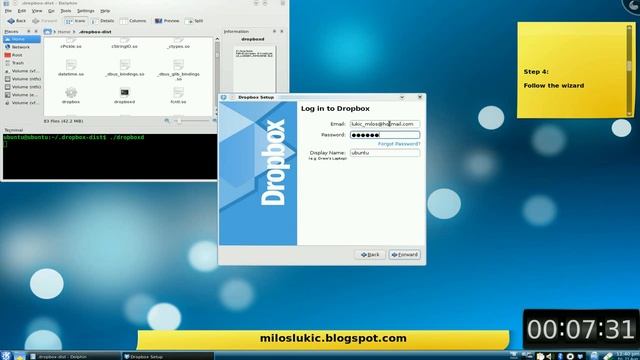640x360 pixels.
Task: Click the Back arrow in Dolphin toolbar
Action: pyautogui.click(x=17, y=21)
